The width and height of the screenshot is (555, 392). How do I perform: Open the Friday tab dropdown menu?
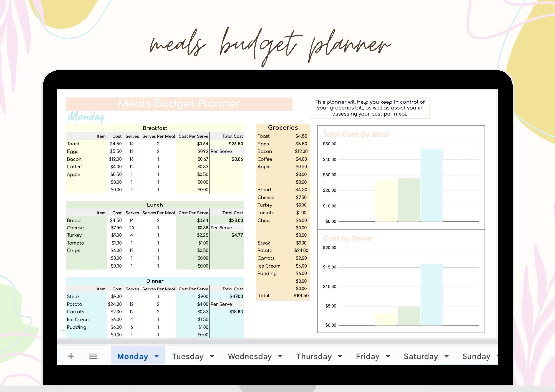pyautogui.click(x=388, y=356)
